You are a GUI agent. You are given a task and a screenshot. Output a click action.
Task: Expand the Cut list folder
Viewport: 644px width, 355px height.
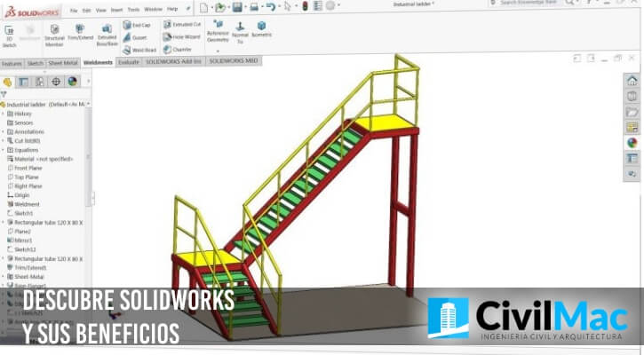coord(4,140)
